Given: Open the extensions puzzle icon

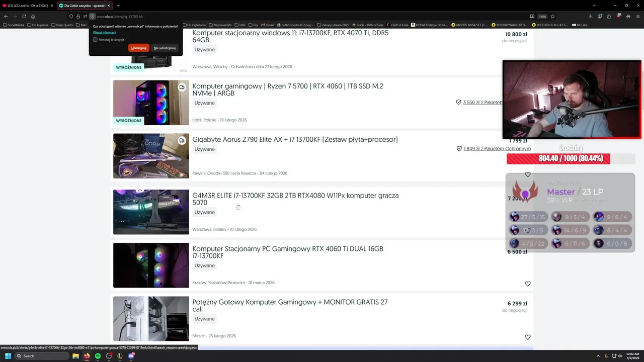Looking at the screenshot, I should coord(609,16).
